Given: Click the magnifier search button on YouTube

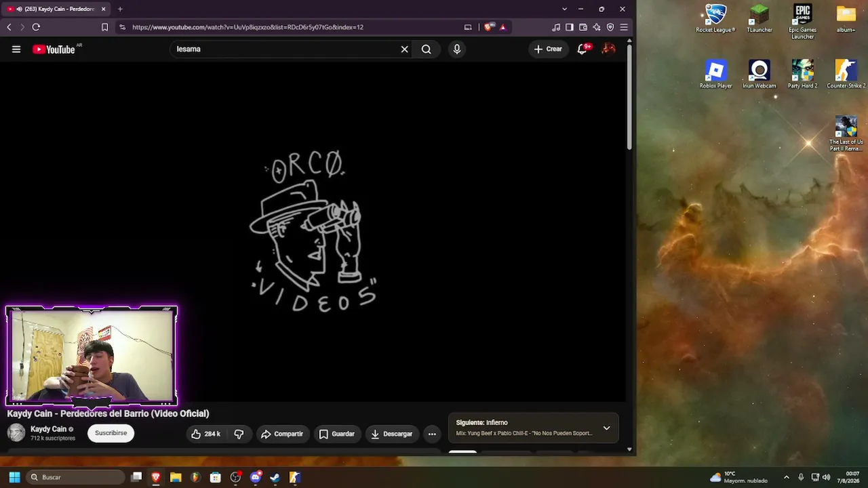Looking at the screenshot, I should pyautogui.click(x=426, y=49).
